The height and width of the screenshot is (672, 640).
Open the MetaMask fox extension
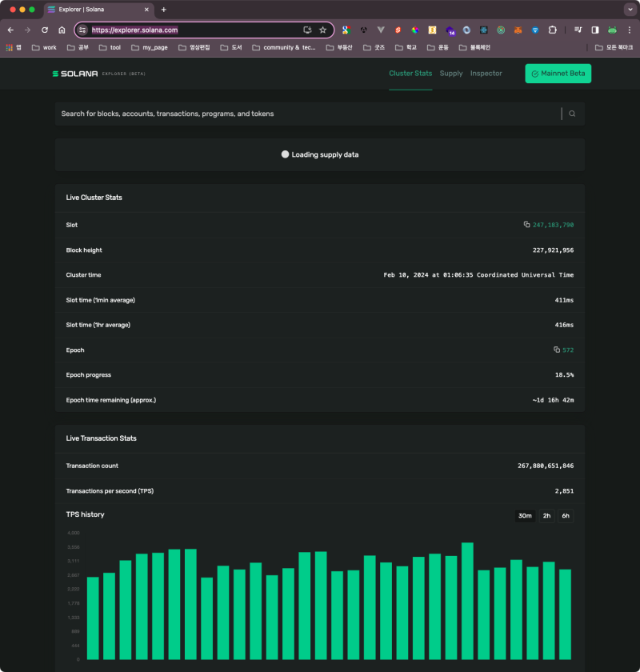(518, 30)
